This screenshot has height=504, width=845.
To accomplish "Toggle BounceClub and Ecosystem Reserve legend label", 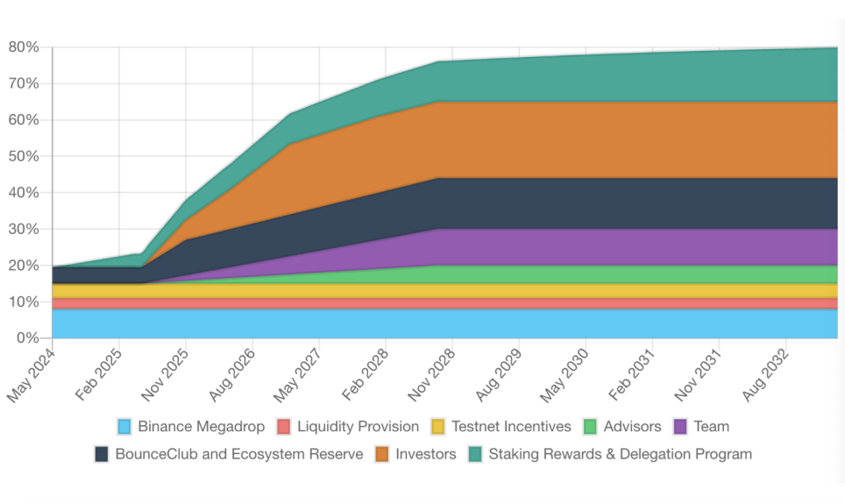I will click(238, 454).
